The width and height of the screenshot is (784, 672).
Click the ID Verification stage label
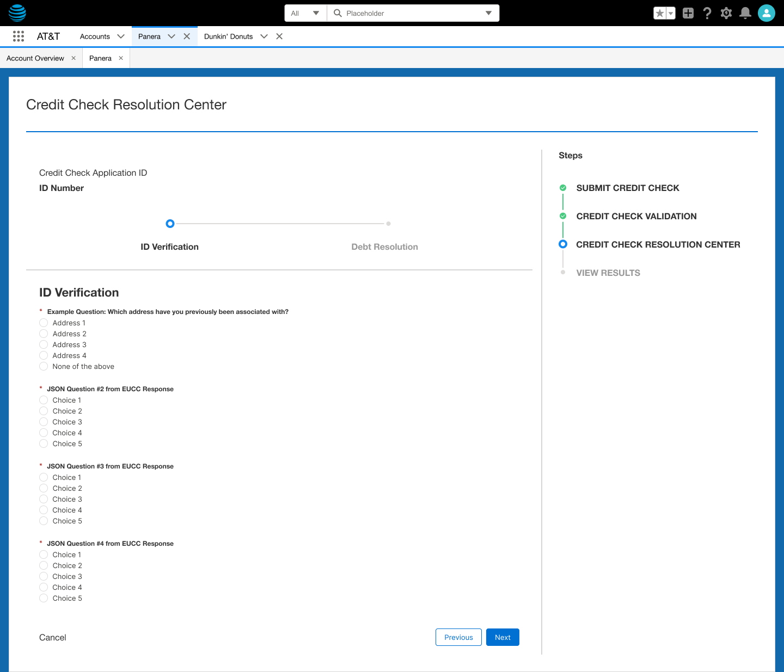click(169, 246)
